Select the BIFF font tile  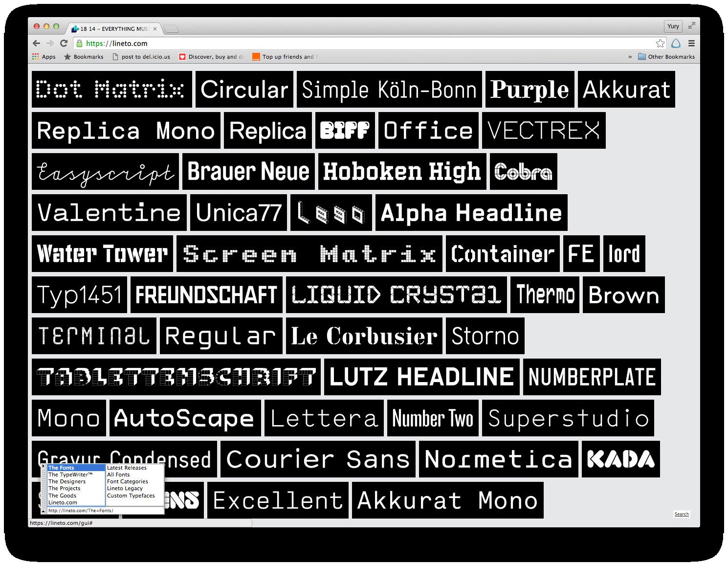point(345,130)
